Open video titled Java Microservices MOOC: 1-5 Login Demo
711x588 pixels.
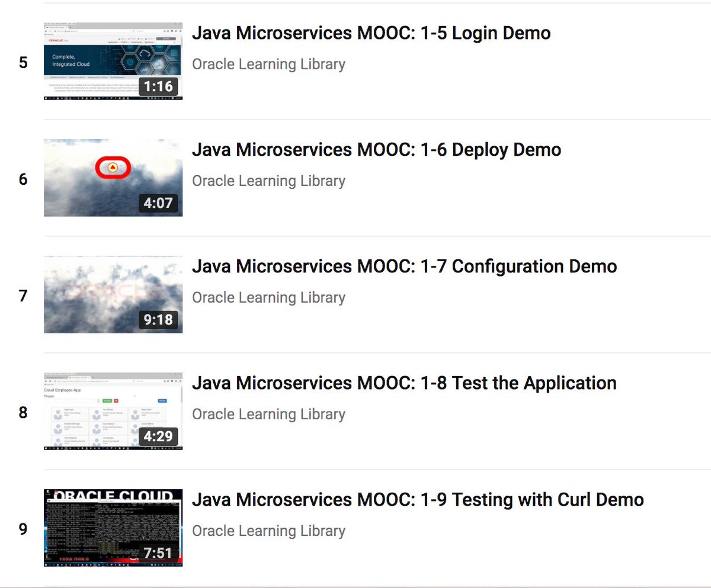click(x=371, y=33)
